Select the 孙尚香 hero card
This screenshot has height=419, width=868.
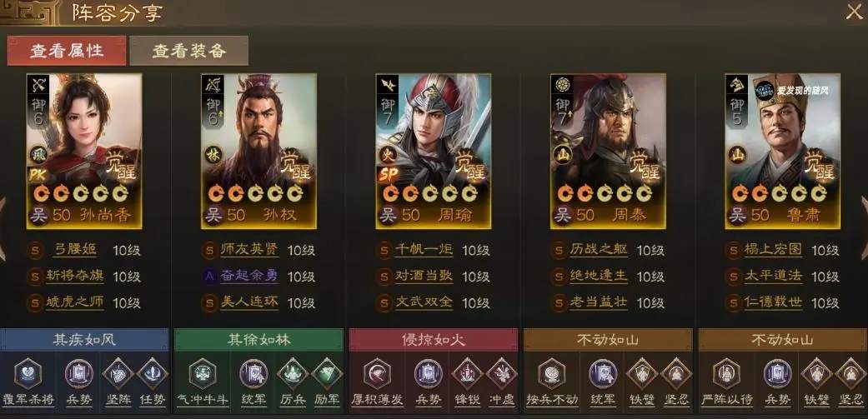[84, 151]
